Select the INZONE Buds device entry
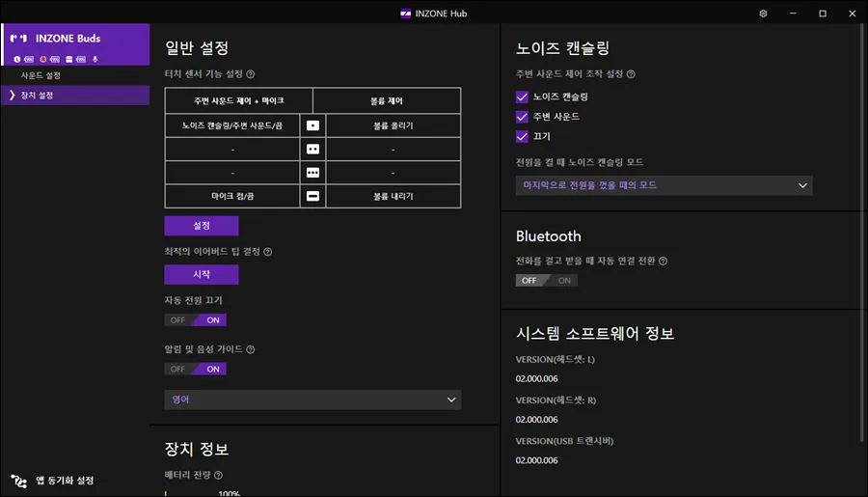 point(75,44)
